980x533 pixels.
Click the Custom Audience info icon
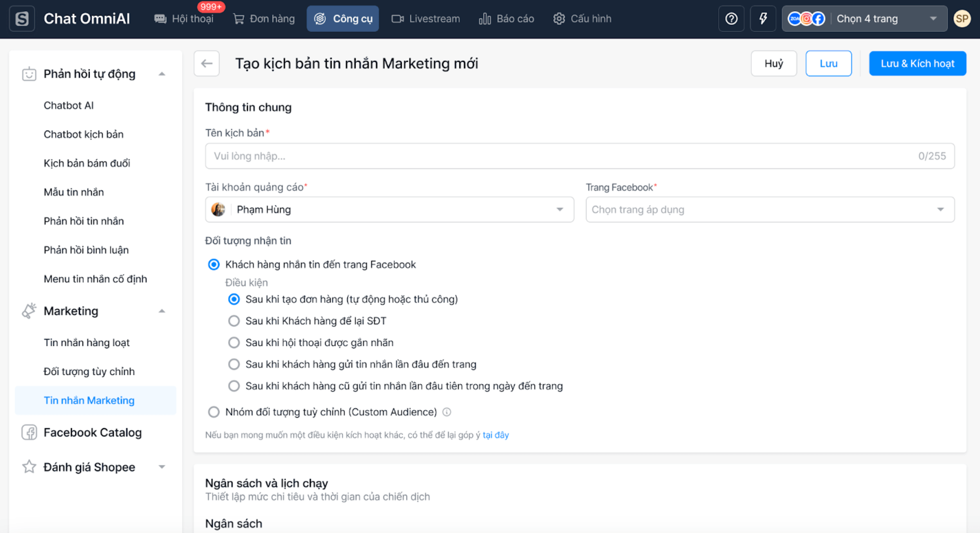tap(447, 412)
